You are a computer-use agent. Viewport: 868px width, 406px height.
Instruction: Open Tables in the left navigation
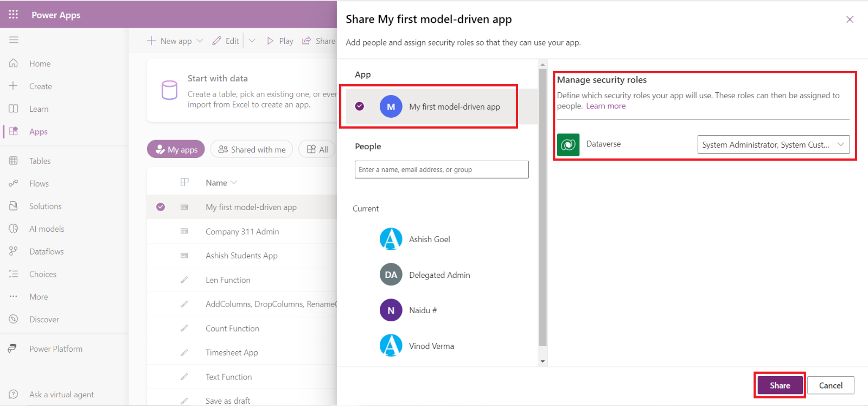click(x=40, y=161)
